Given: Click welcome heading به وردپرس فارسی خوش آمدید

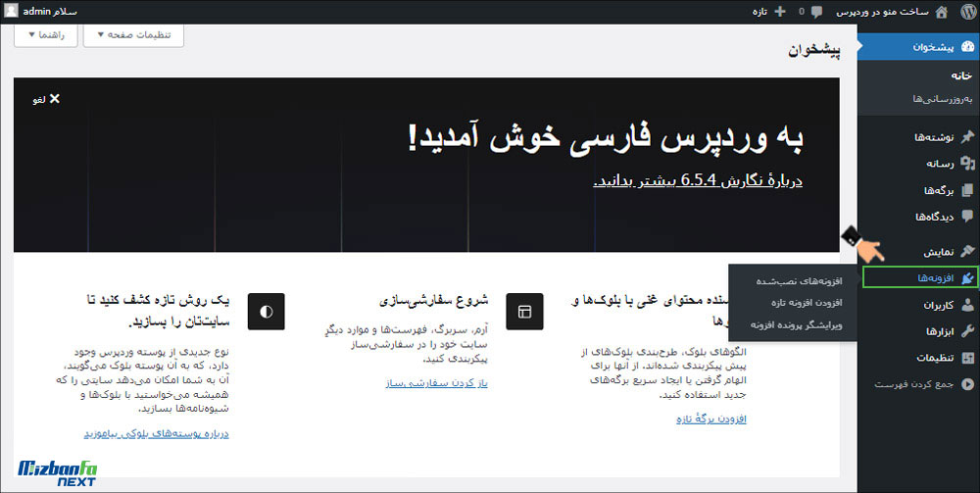Looking at the screenshot, I should click(605, 137).
